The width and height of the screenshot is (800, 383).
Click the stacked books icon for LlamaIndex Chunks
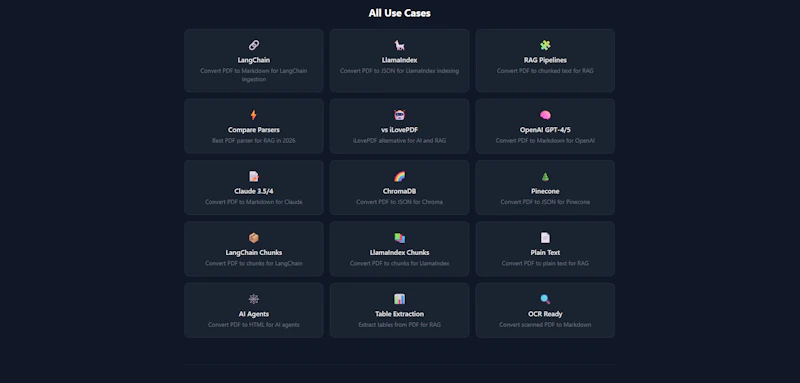tap(399, 238)
